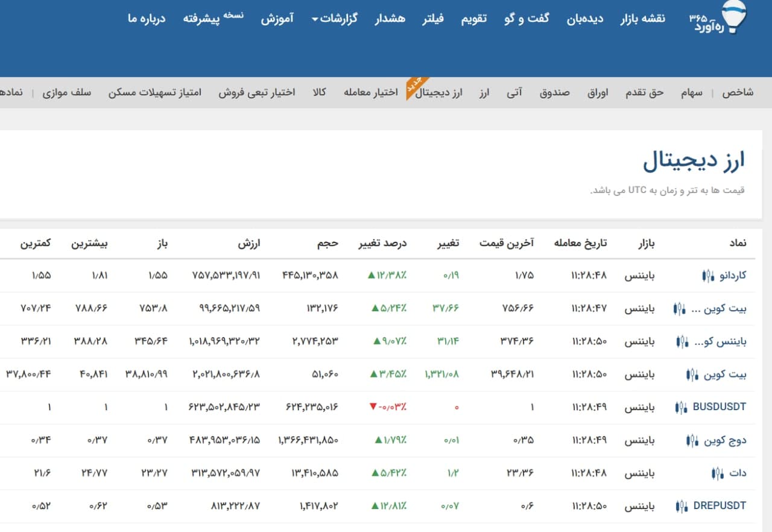Screen dimensions: 772x532
Task: Select last price 39,648/21 in بیت کوین row
Action: 513,375
